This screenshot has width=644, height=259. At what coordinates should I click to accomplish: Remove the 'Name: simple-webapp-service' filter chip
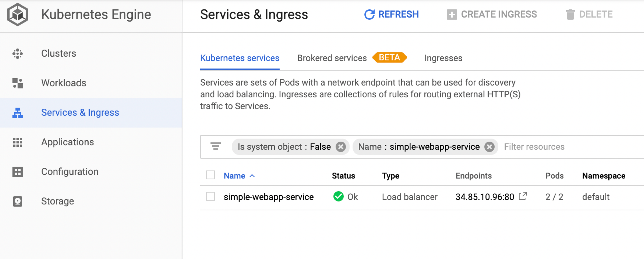(x=489, y=147)
